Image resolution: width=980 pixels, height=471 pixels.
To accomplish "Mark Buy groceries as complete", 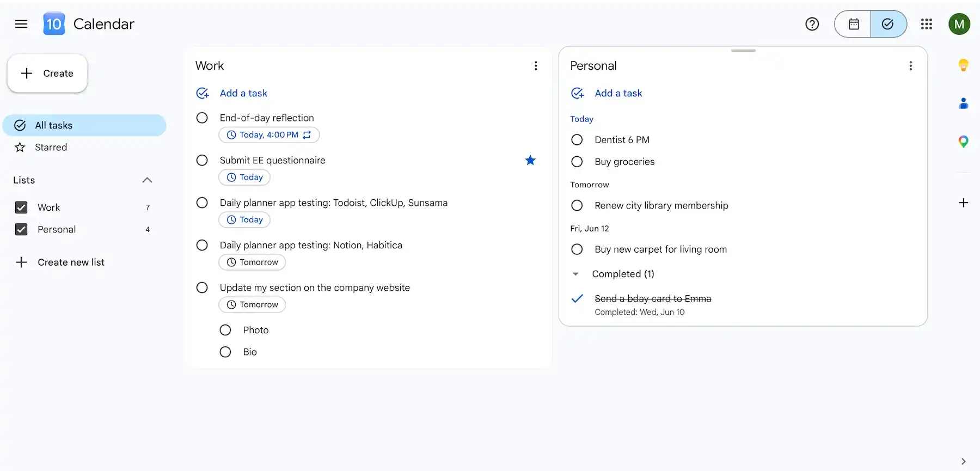I will (577, 162).
